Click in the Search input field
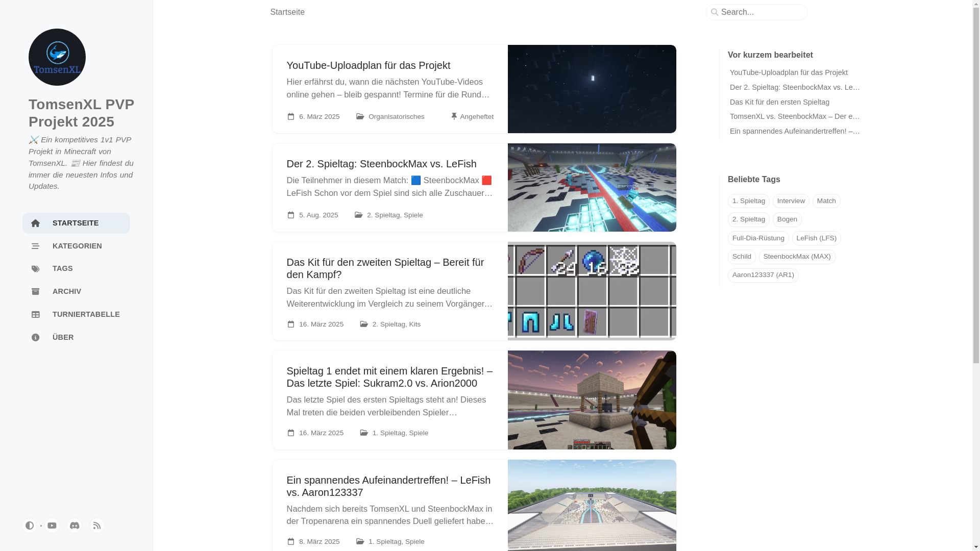Screen dimensions: 980x551 tap(761, 12)
